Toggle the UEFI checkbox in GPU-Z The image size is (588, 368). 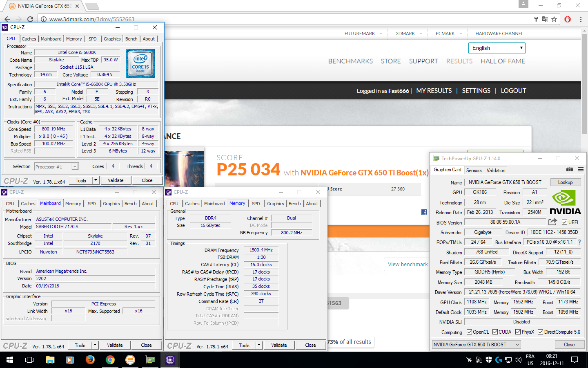(564, 222)
